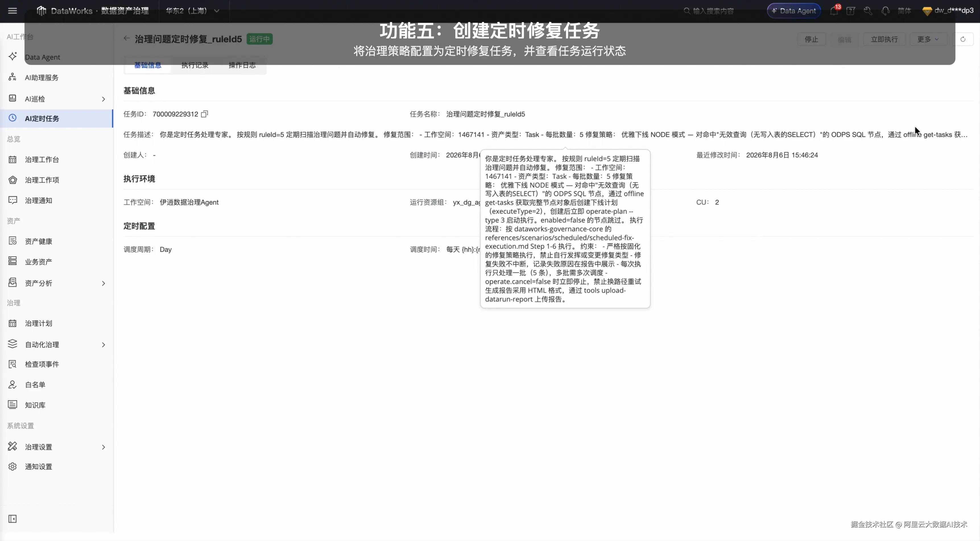Screen dimensions: 980x541
Task: Switch to the 执行记录 tab
Action: pos(195,65)
